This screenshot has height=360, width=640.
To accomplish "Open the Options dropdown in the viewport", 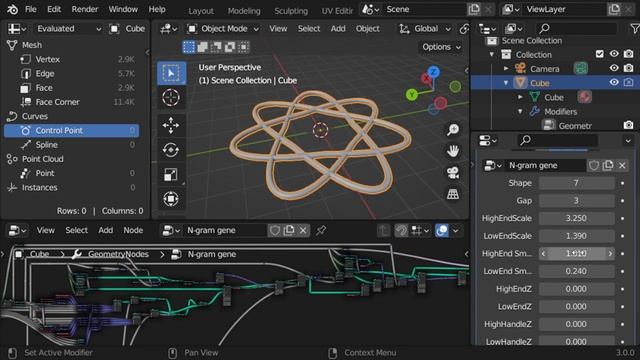I will (441, 47).
